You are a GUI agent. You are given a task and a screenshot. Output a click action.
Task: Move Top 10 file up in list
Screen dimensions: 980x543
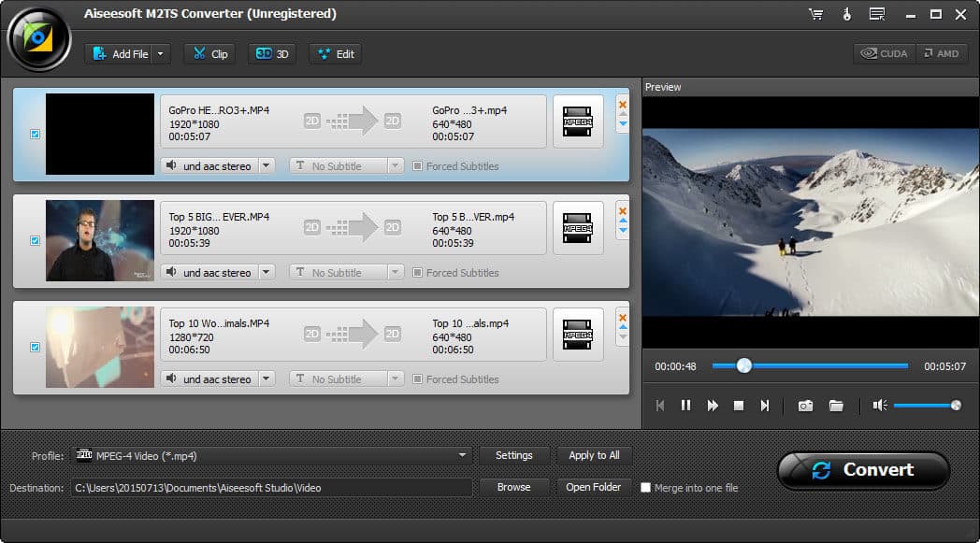click(x=623, y=327)
